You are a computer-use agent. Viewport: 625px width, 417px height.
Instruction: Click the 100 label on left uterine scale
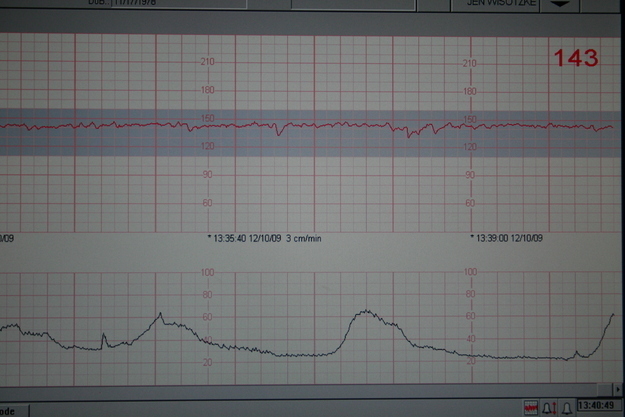pyautogui.click(x=208, y=273)
